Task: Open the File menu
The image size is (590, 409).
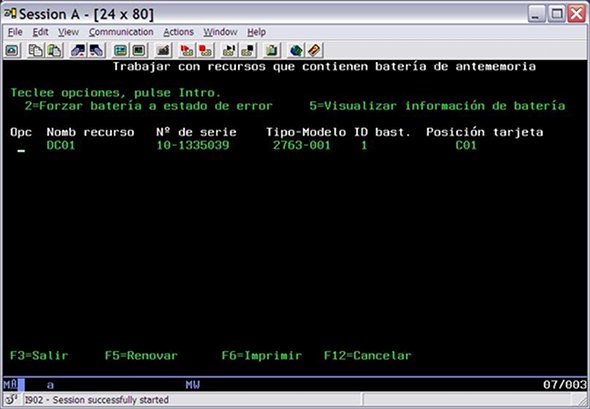Action: click(x=15, y=32)
